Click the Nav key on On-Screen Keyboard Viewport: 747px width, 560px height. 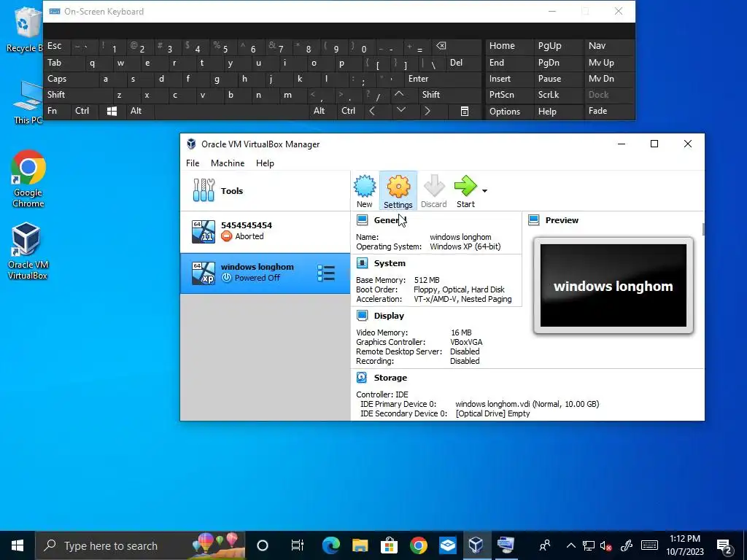(609, 46)
